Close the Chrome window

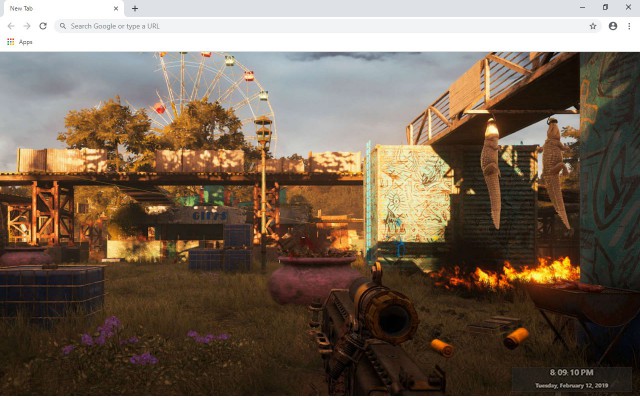[x=629, y=7]
